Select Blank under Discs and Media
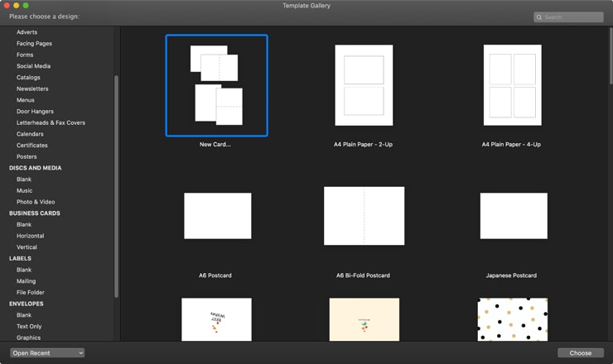The height and width of the screenshot is (364, 613). coord(24,180)
